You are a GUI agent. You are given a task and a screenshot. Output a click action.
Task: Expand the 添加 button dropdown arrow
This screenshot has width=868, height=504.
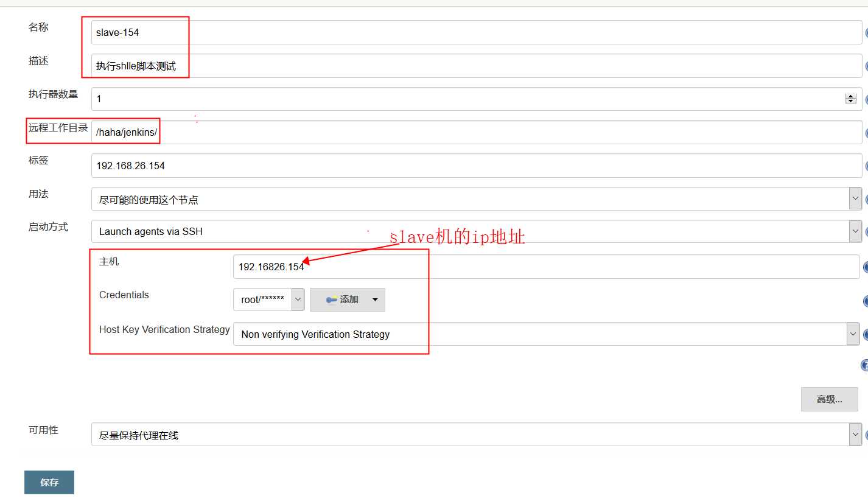click(375, 299)
